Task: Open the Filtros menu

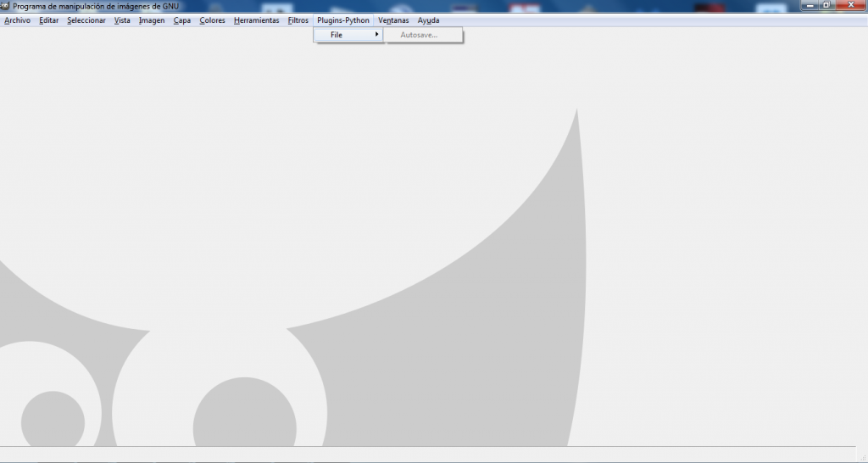Action: pyautogui.click(x=298, y=20)
